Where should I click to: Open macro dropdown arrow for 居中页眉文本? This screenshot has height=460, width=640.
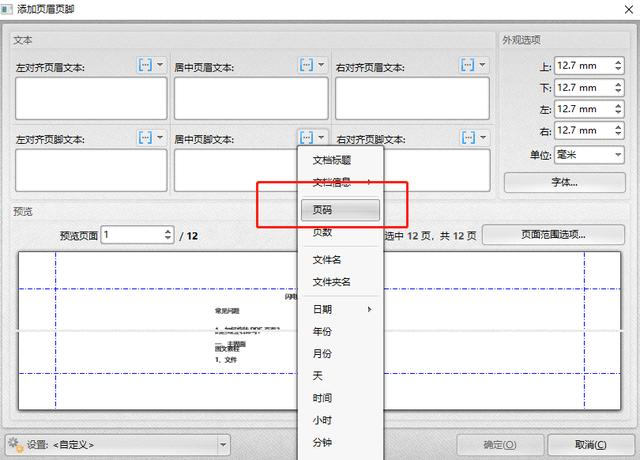click(x=321, y=64)
